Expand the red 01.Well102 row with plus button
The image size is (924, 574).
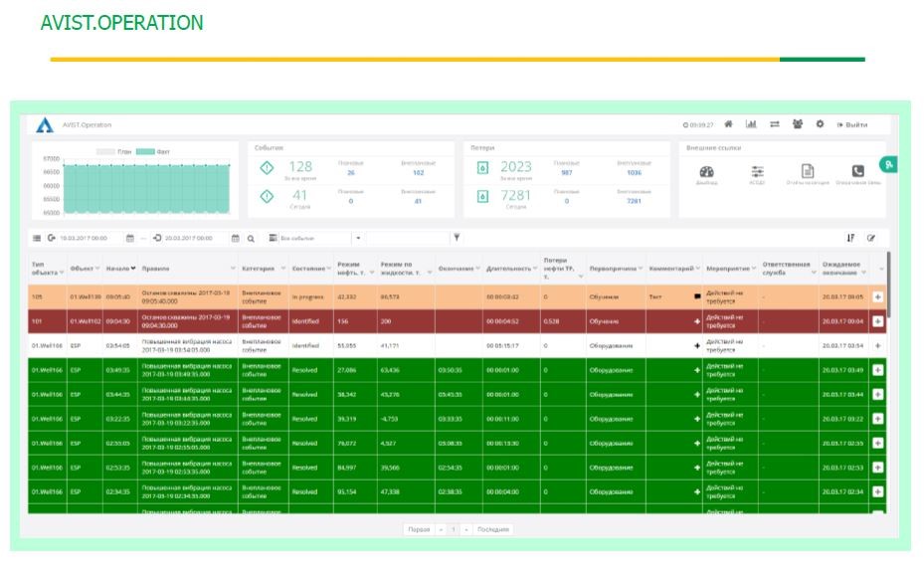[x=877, y=321]
